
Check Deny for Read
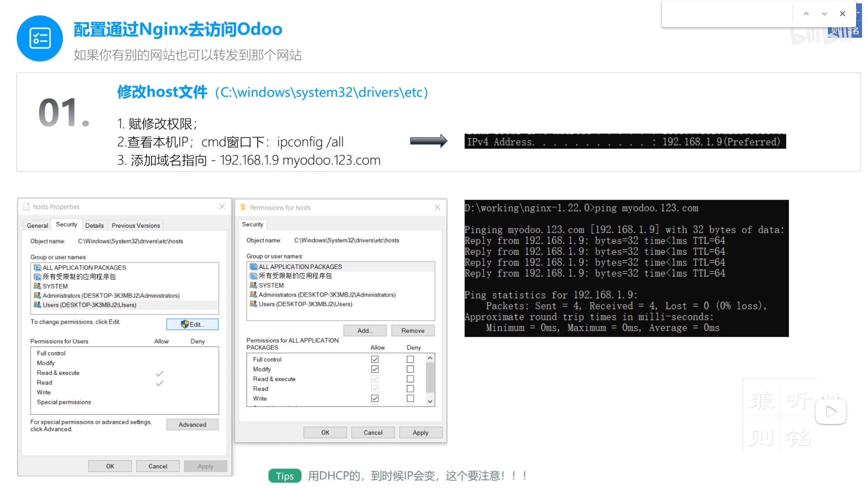[410, 389]
